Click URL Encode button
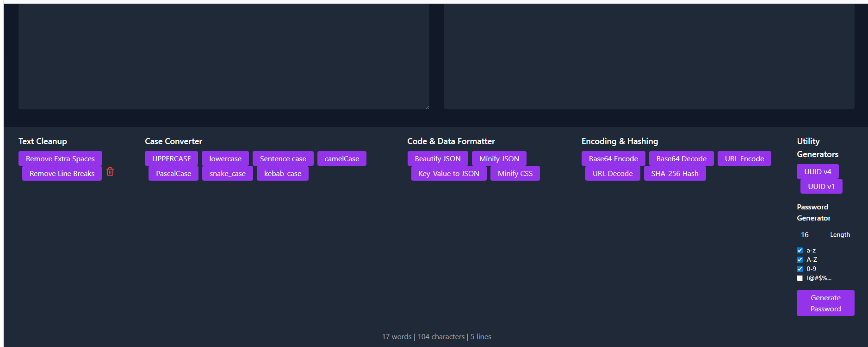868x347 pixels. pyautogui.click(x=744, y=158)
